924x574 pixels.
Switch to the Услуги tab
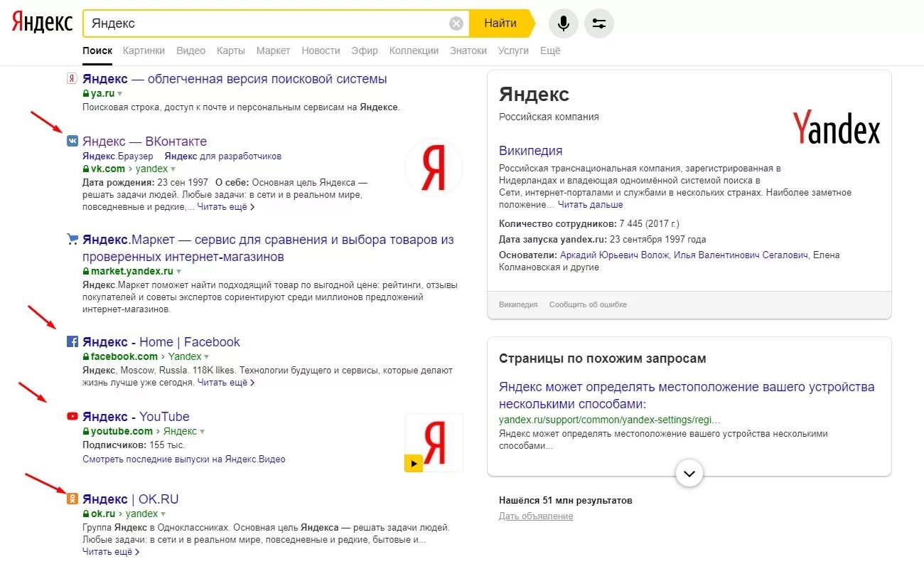pos(513,51)
